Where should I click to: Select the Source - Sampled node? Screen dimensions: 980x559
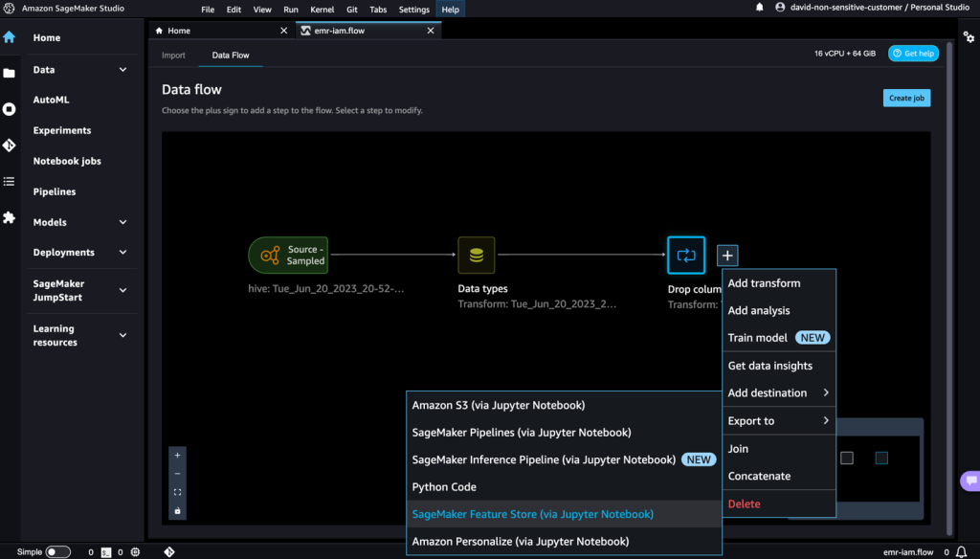[288, 256]
